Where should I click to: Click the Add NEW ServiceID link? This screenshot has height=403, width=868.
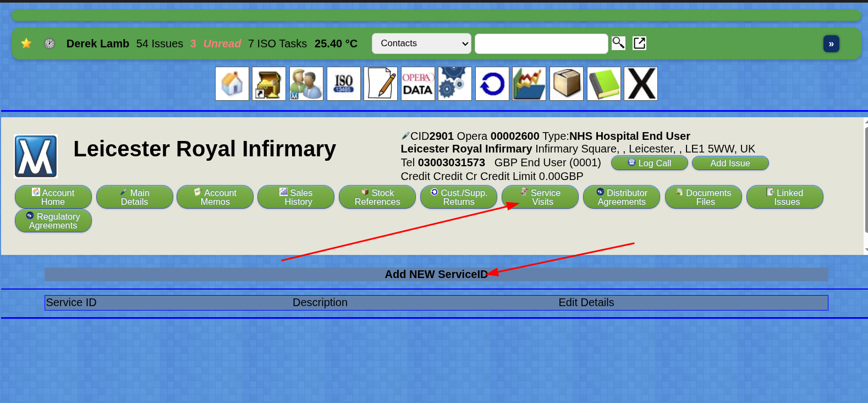436,274
